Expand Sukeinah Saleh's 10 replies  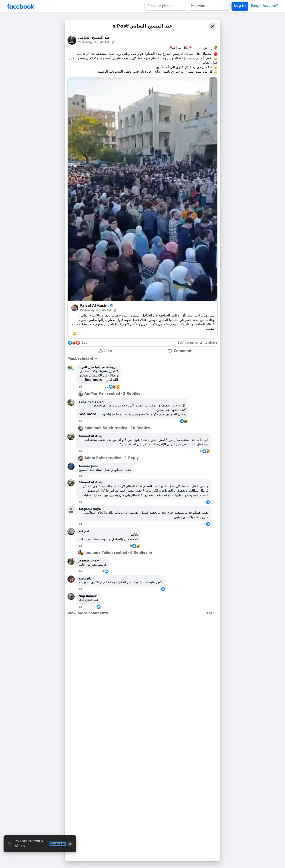(x=114, y=428)
